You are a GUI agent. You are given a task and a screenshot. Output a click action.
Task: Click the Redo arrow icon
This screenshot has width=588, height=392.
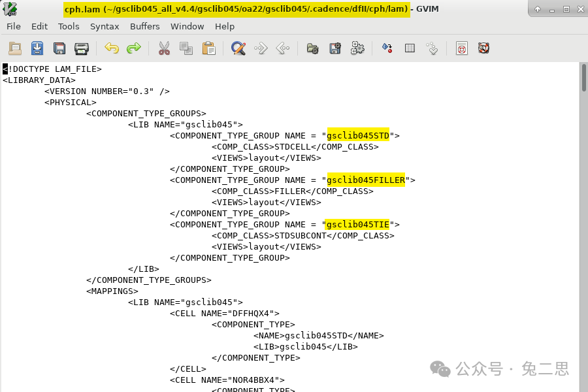[134, 48]
